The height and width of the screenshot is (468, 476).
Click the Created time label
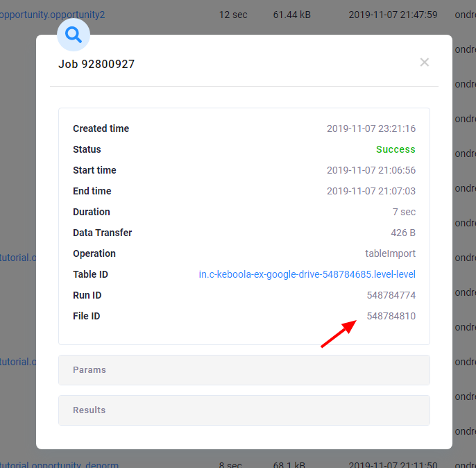101,128
